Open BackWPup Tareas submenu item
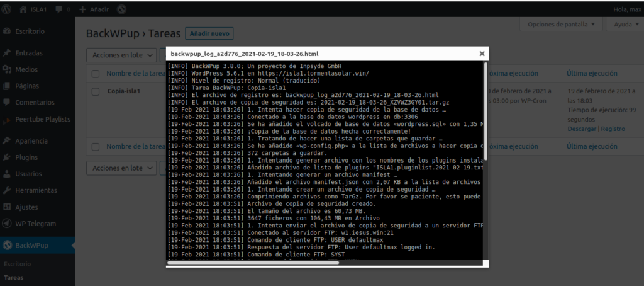 click(14, 277)
